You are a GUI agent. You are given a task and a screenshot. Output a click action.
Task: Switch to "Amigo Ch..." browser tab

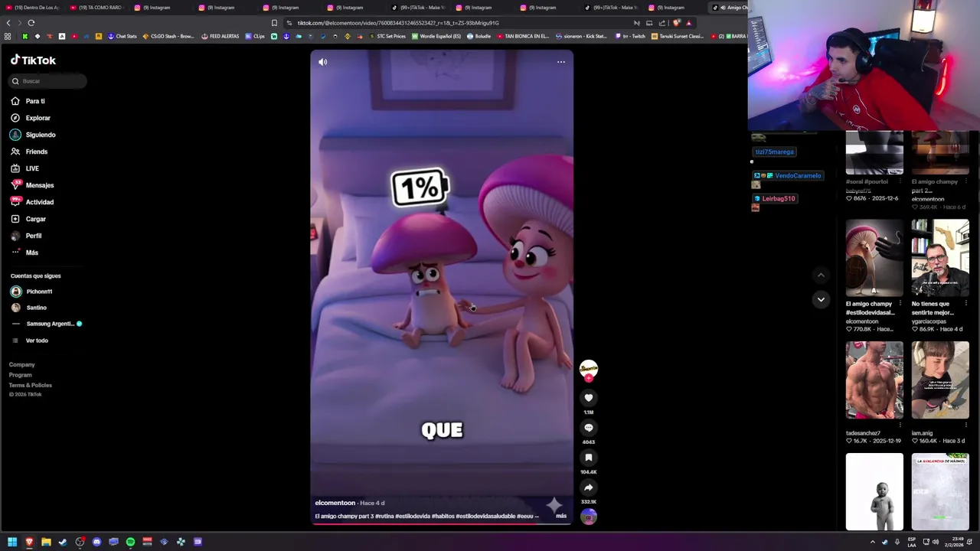tap(729, 8)
